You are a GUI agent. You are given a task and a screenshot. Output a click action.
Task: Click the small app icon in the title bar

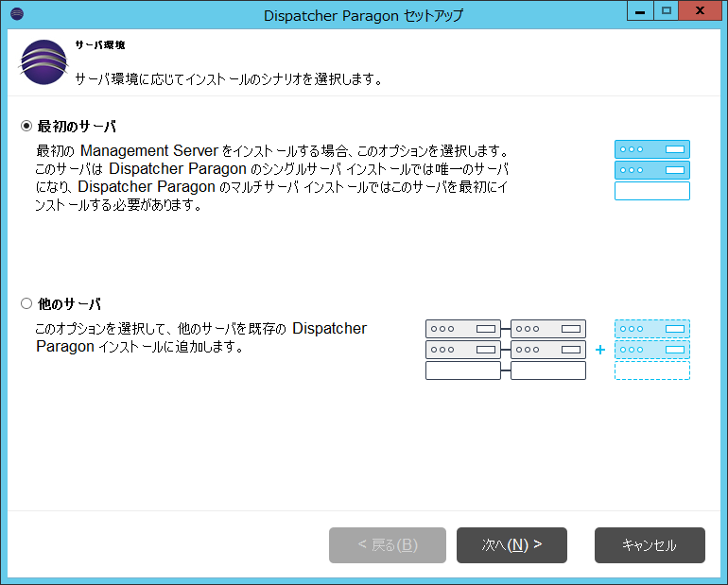[17, 14]
